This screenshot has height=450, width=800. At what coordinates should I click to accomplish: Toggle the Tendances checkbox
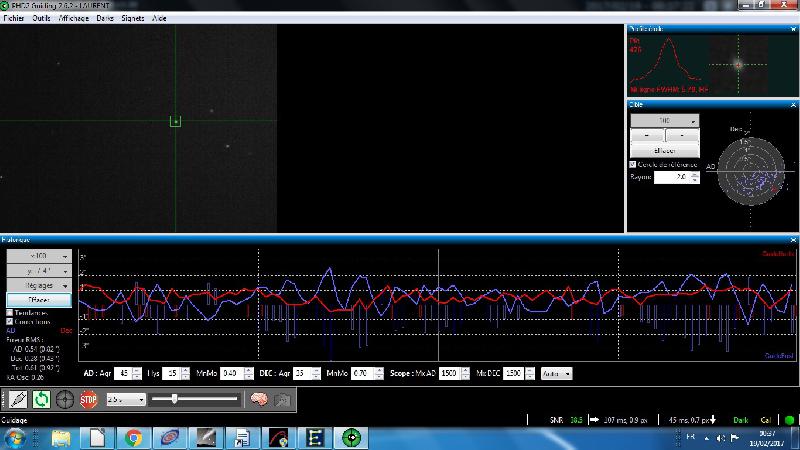(x=10, y=313)
